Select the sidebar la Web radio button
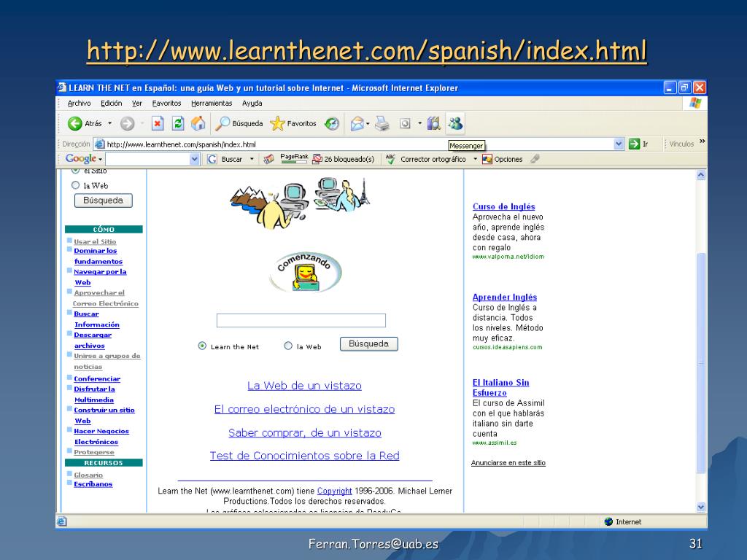747x560 pixels. pos(75,185)
